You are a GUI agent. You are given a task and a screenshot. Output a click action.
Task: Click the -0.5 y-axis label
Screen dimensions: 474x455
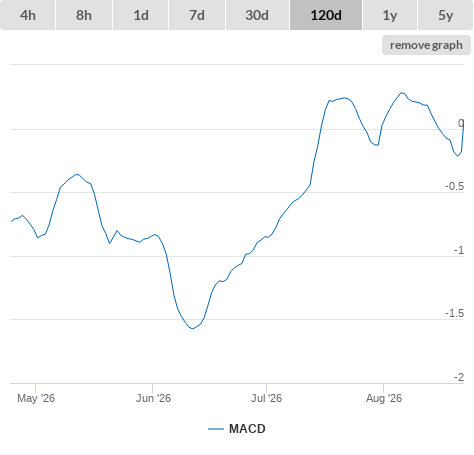point(454,186)
